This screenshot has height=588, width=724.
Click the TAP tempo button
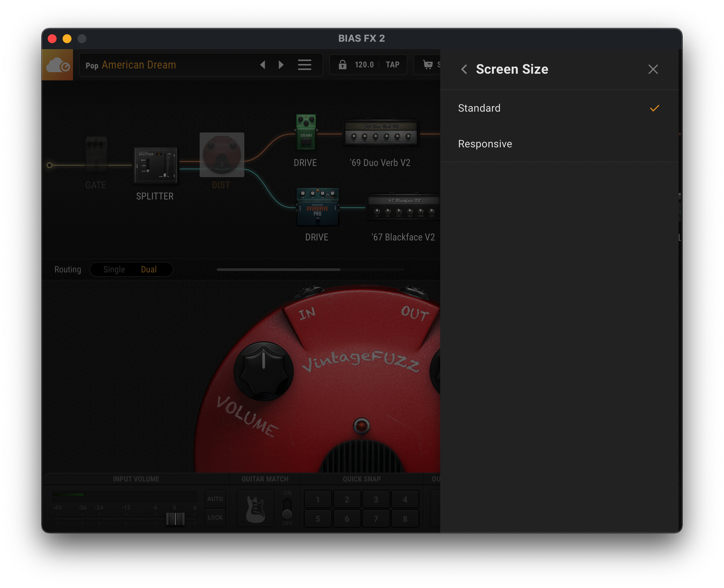tap(393, 65)
